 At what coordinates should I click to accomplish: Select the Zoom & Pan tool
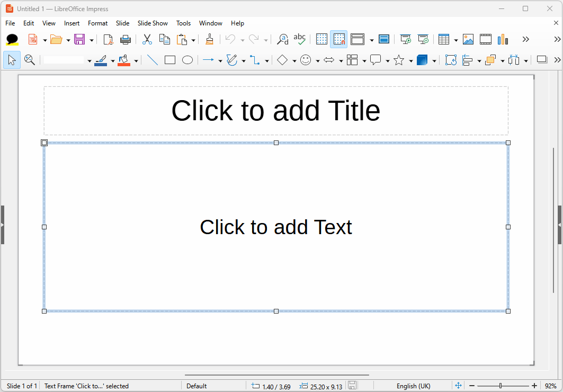[30, 60]
